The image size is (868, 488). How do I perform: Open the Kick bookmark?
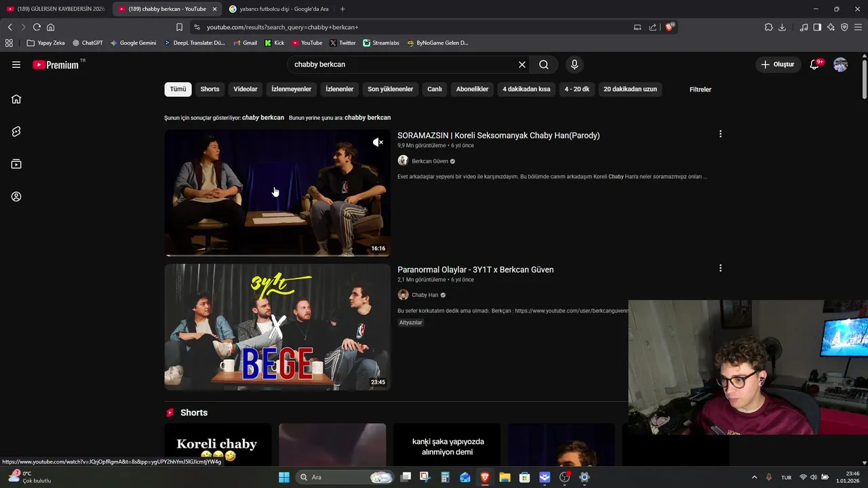(x=274, y=43)
